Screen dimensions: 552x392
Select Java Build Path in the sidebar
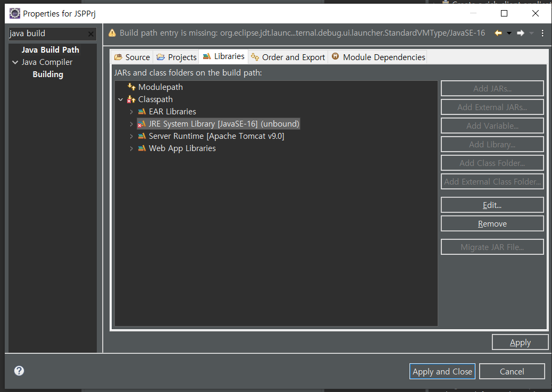[51, 49]
